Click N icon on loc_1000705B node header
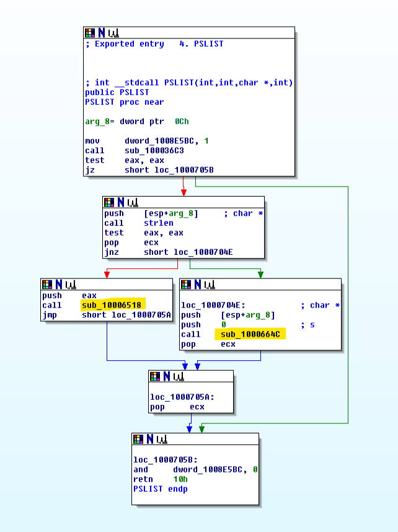 tap(150, 439)
